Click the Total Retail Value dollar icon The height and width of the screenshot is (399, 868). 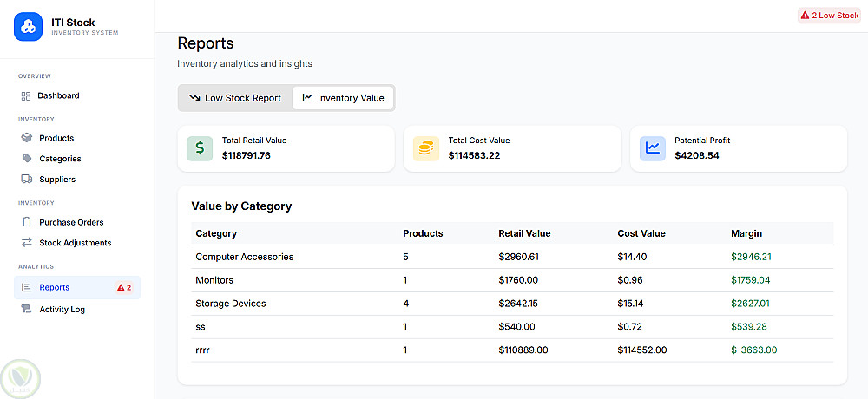200,148
